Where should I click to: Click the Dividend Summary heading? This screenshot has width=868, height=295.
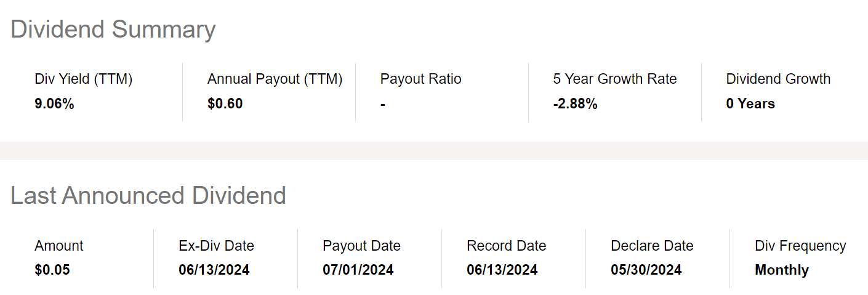(x=113, y=30)
